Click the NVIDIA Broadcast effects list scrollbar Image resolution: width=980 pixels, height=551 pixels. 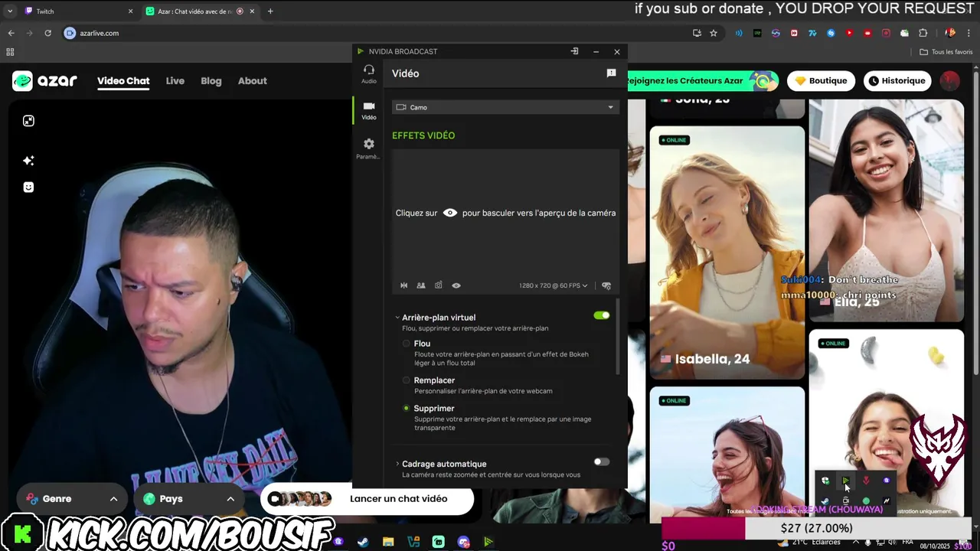pos(618,337)
